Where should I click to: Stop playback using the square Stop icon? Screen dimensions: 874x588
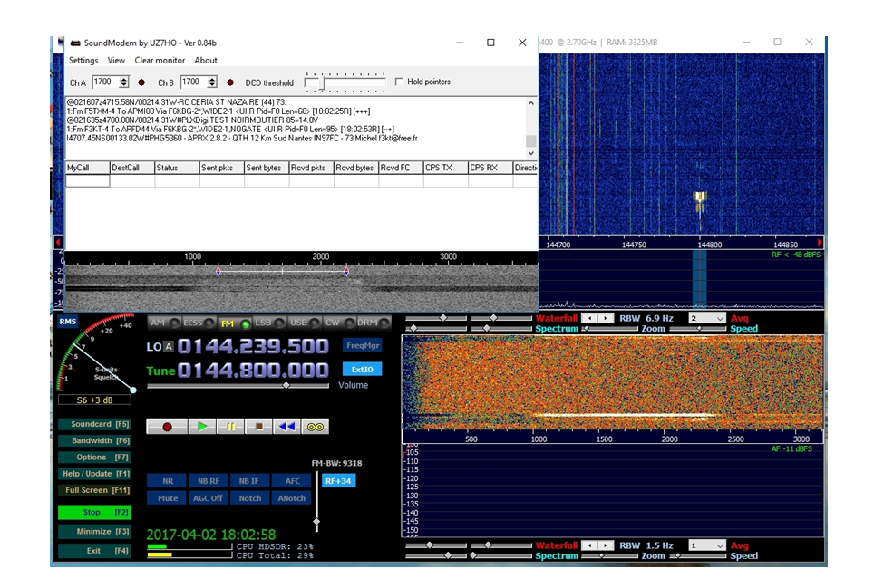pyautogui.click(x=258, y=426)
